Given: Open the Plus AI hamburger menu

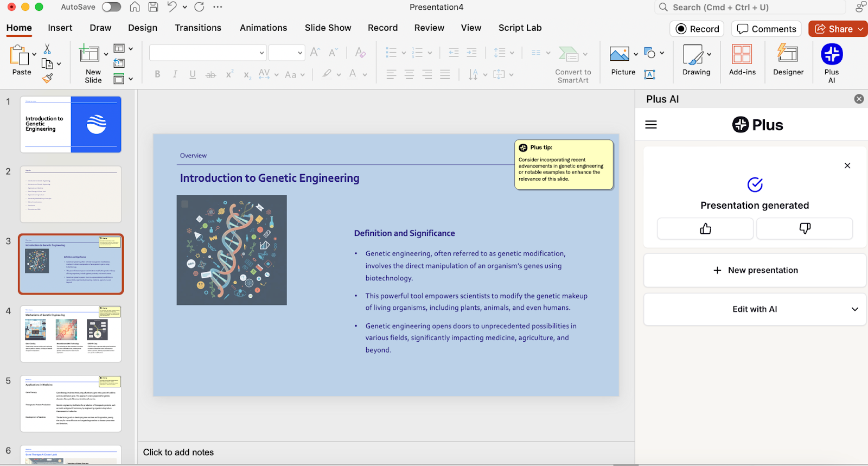Looking at the screenshot, I should pyautogui.click(x=651, y=125).
